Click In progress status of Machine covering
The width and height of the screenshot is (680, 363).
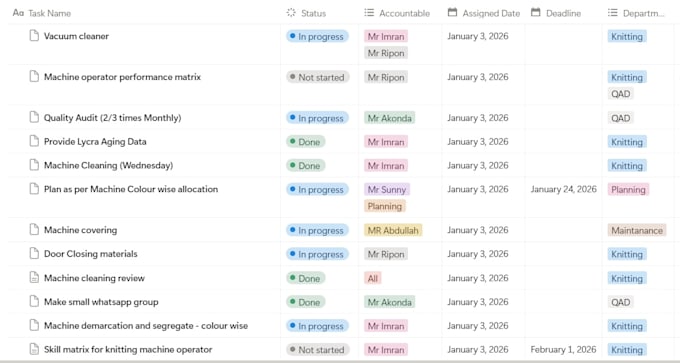[x=317, y=230]
